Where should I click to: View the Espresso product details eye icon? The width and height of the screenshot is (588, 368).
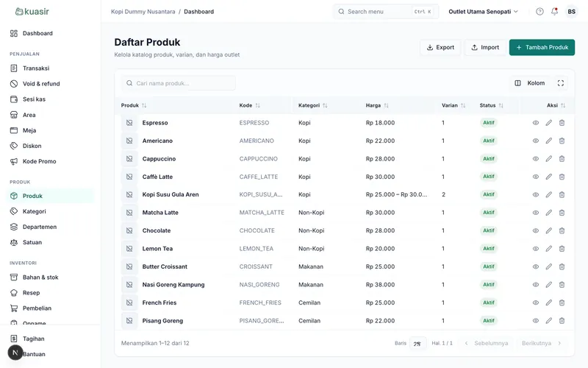[x=536, y=123]
